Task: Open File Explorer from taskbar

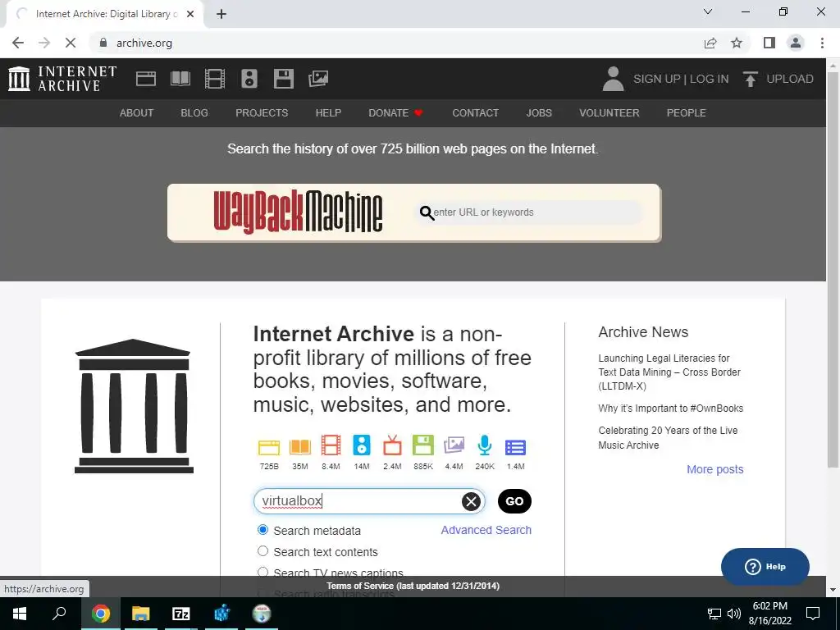Action: pyautogui.click(x=140, y=614)
